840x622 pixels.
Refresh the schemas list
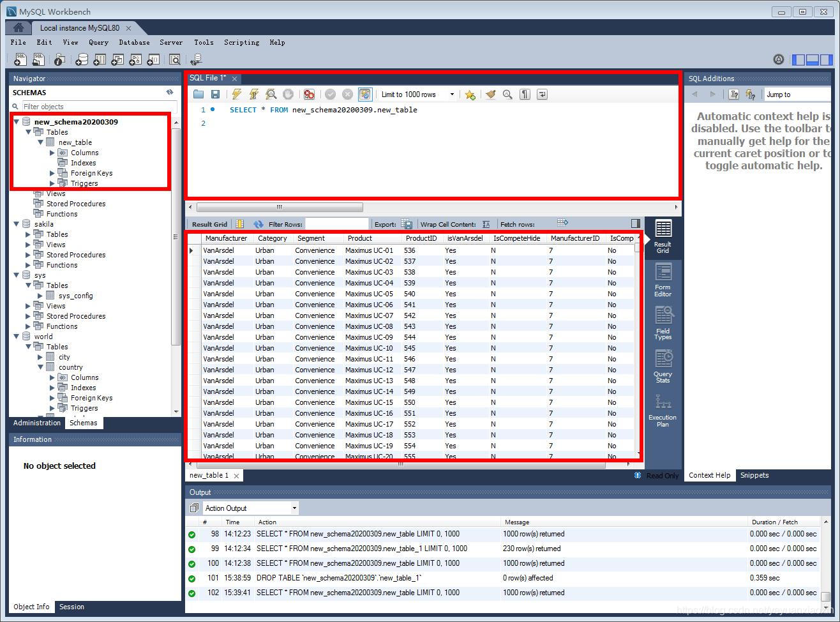[x=170, y=93]
